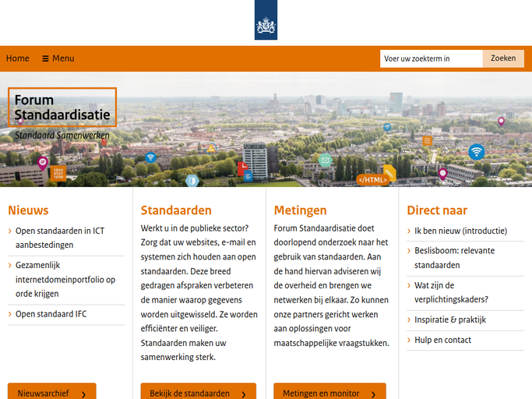Click the Nieuwsarchief button
The width and height of the screenshot is (532, 399).
point(52,392)
